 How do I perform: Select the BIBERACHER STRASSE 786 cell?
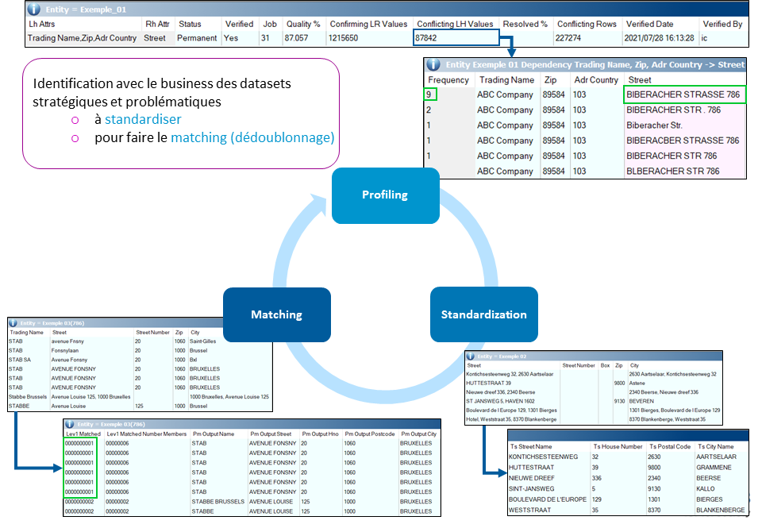tap(683, 95)
